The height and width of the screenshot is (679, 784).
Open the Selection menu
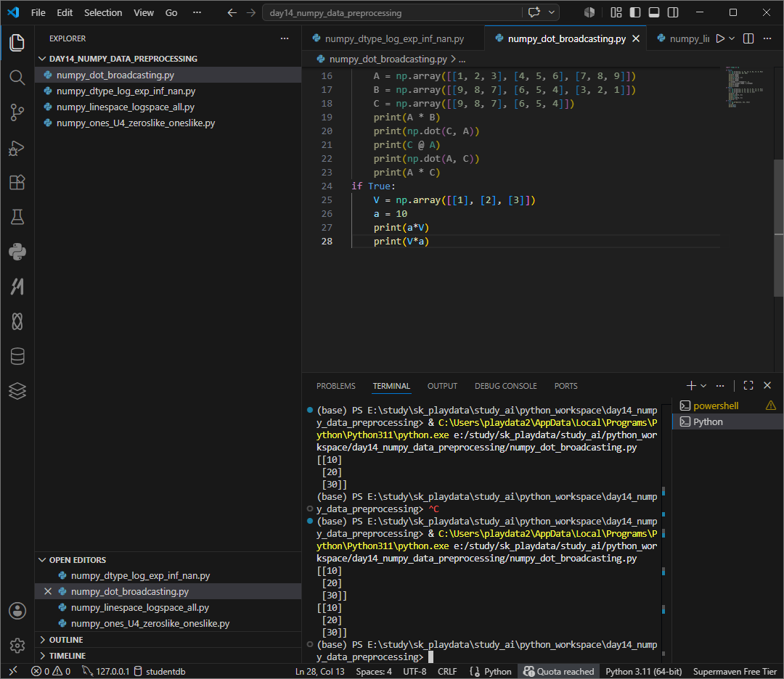[103, 12]
